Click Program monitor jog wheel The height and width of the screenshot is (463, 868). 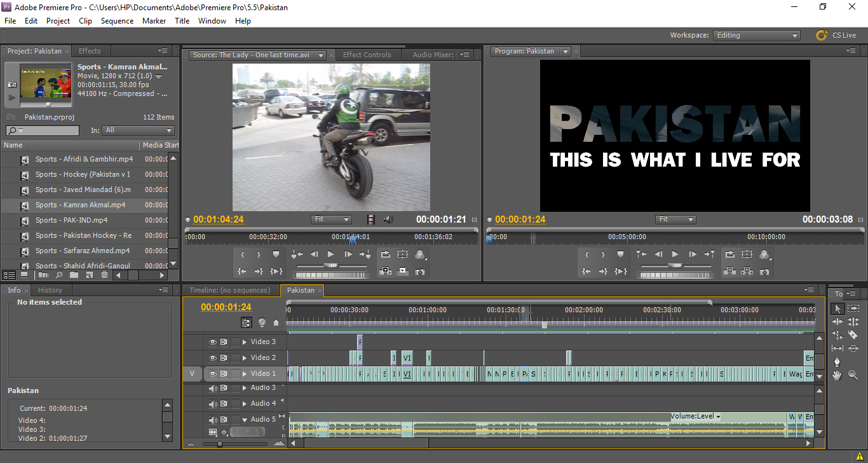point(675,275)
